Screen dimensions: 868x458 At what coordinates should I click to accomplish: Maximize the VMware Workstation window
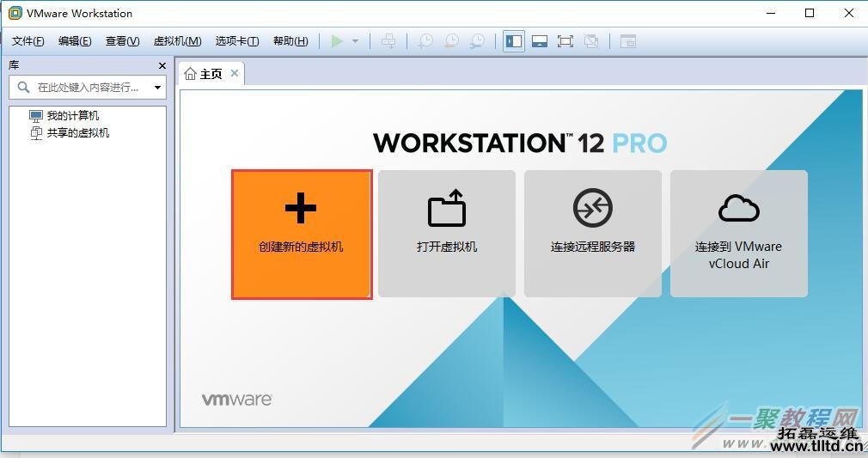coord(810,13)
